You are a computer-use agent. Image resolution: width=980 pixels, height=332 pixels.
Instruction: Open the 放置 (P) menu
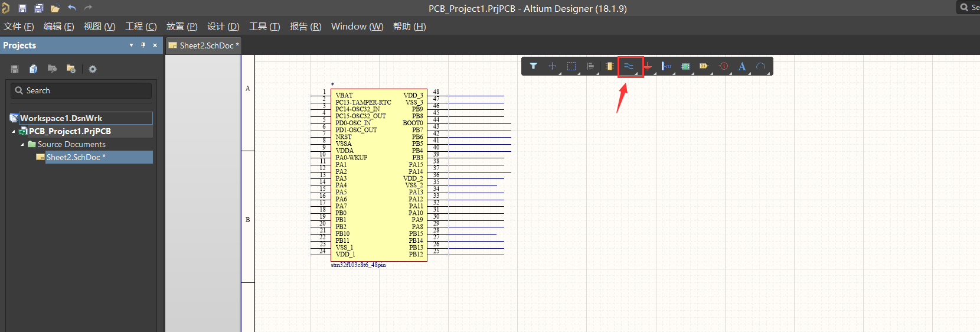click(x=182, y=27)
